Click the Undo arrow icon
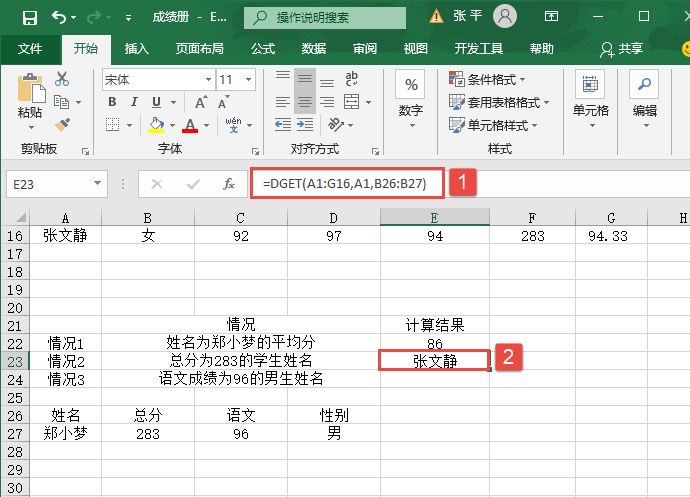Image resolution: width=690 pixels, height=497 pixels. 59,17
